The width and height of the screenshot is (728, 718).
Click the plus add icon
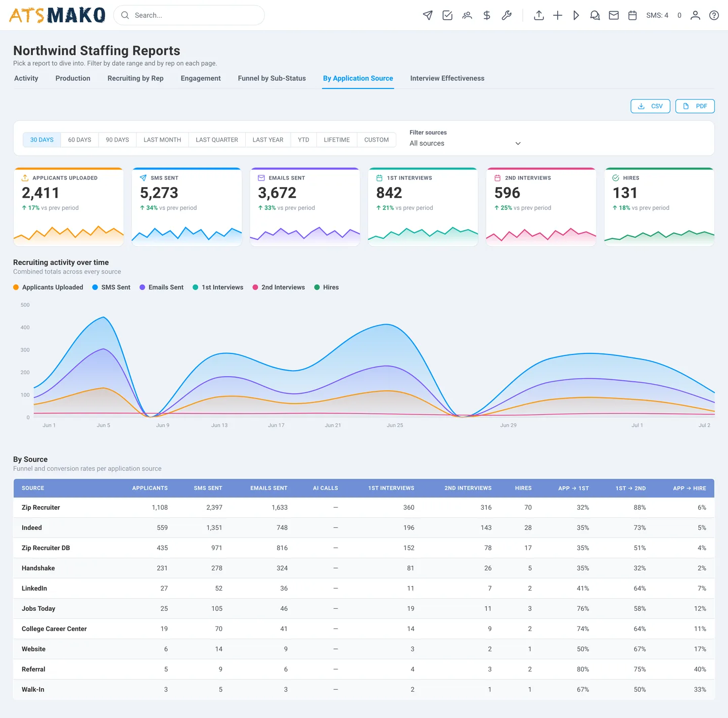click(558, 15)
